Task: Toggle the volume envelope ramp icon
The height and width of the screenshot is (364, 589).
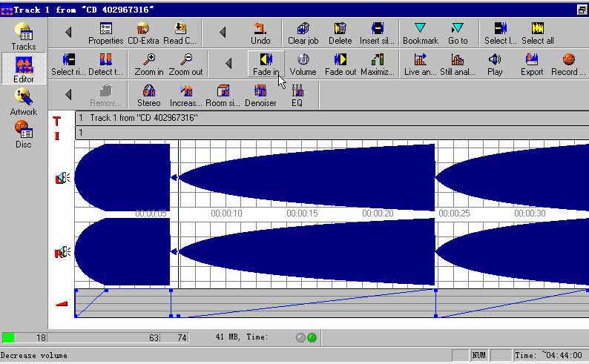Action: 61,303
